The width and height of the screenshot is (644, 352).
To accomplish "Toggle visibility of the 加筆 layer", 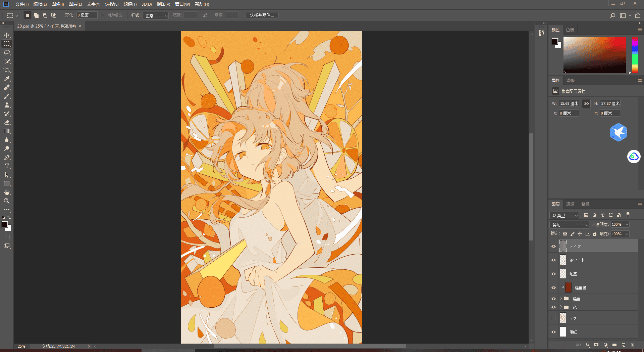I will (554, 274).
